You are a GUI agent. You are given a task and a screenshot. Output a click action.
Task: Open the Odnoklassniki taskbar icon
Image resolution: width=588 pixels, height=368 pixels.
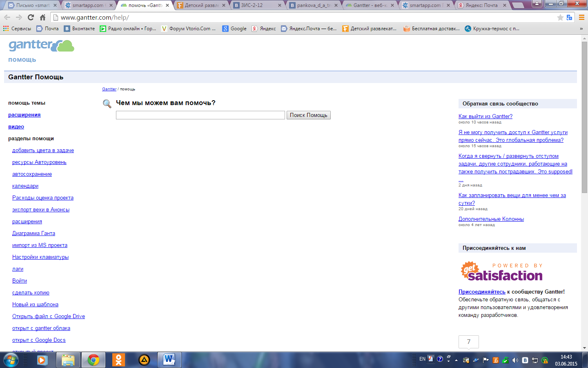118,360
